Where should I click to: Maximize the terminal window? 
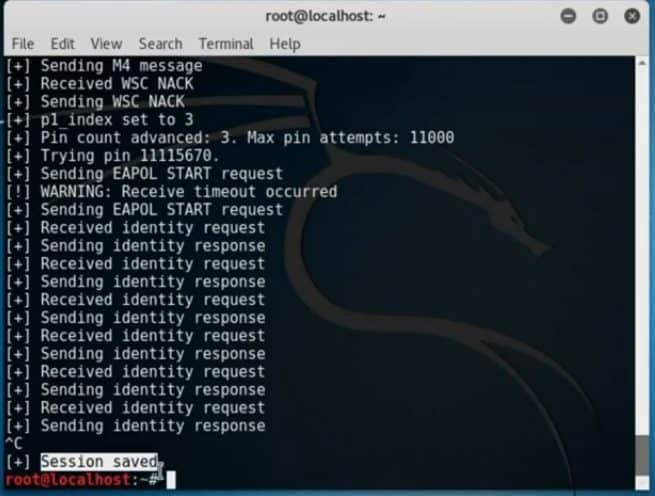[600, 16]
